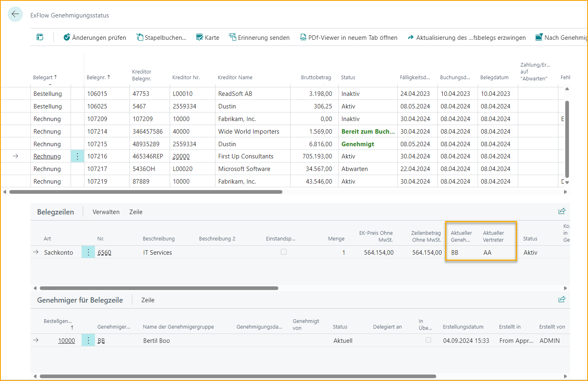The width and height of the screenshot is (588, 381).
Task: Click creation date 04.09.2024 15:33
Action: coord(466,340)
